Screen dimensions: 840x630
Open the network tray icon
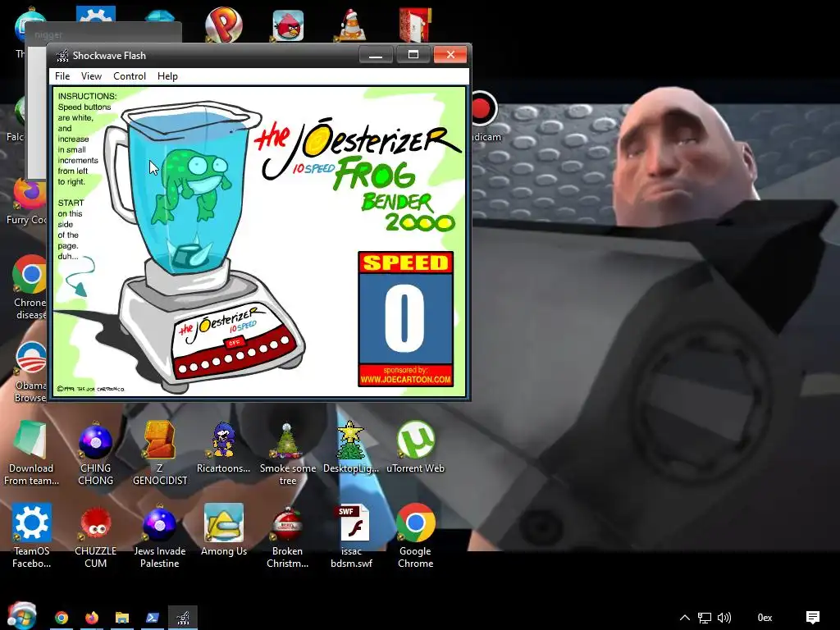pyautogui.click(x=705, y=618)
